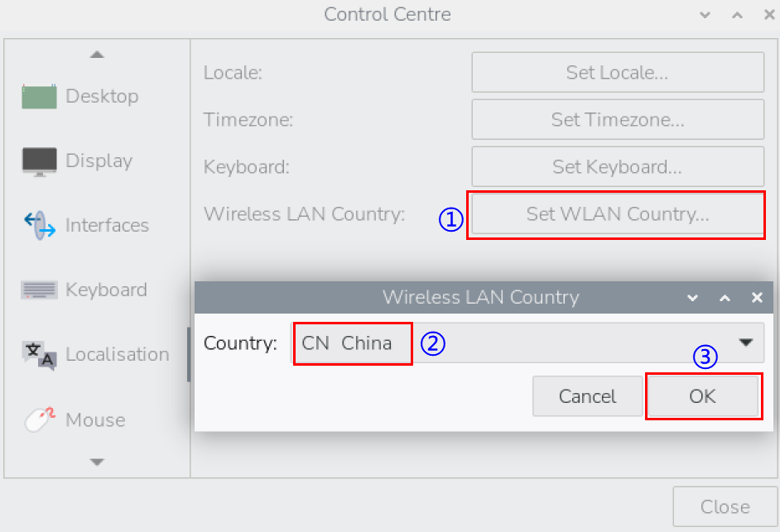Click the Mouse icon in sidebar

[40, 419]
